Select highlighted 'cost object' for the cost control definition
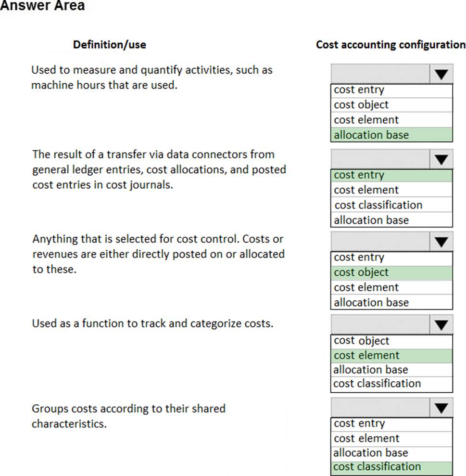The image size is (466, 476). [361, 272]
